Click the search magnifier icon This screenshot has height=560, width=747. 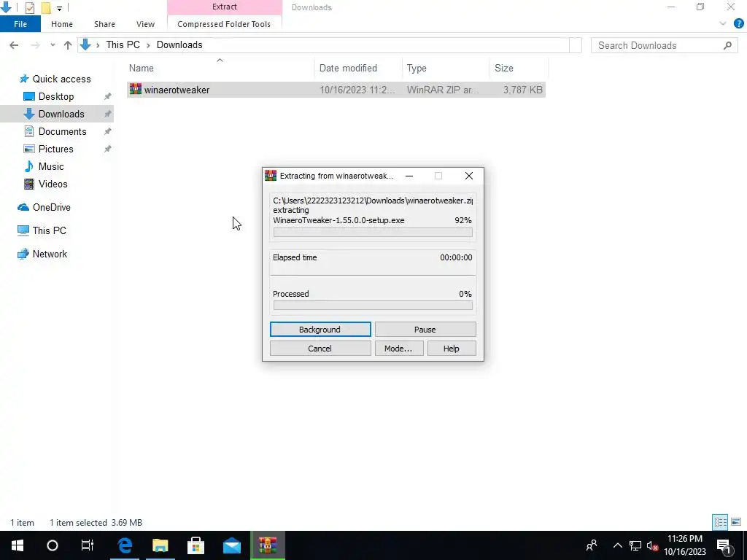click(727, 45)
